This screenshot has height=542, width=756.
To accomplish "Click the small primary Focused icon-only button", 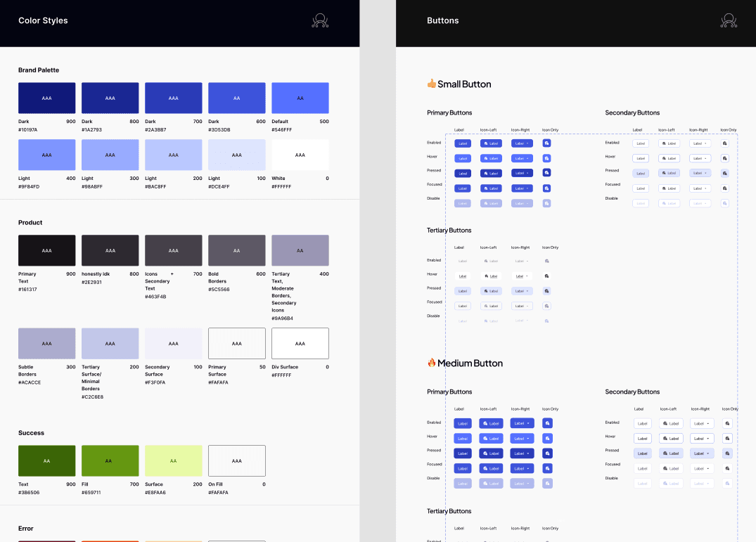I will (546, 188).
